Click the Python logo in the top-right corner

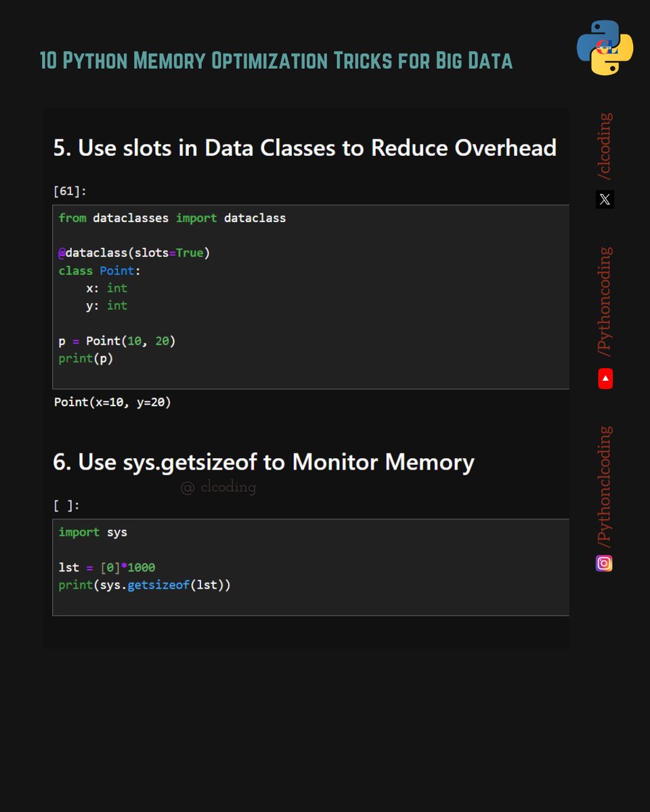tap(605, 49)
